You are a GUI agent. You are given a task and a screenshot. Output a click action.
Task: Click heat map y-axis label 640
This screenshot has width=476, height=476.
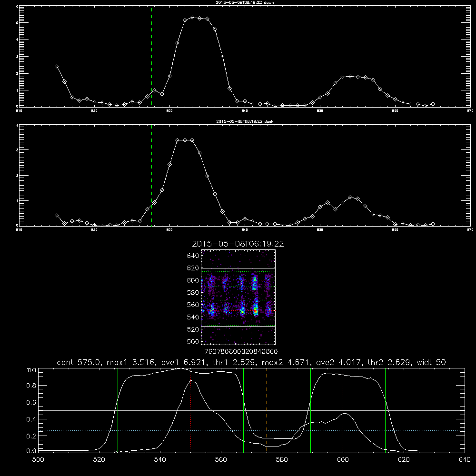(193, 256)
